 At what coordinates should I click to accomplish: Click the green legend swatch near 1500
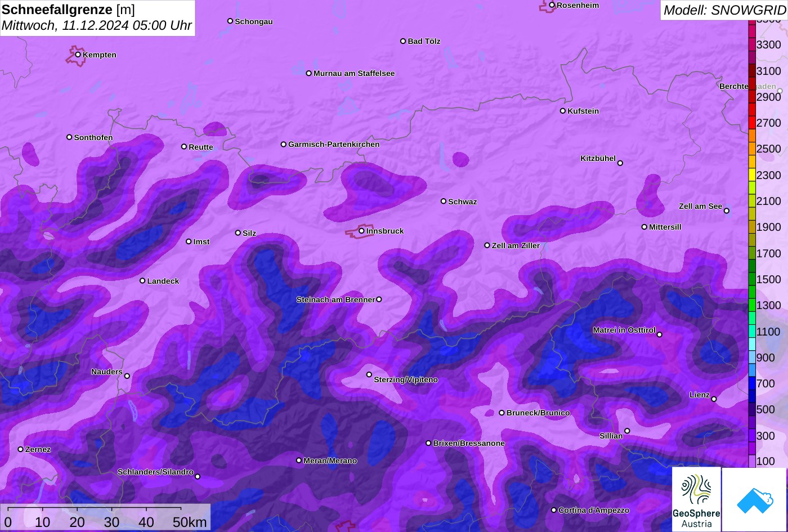[x=752, y=280]
